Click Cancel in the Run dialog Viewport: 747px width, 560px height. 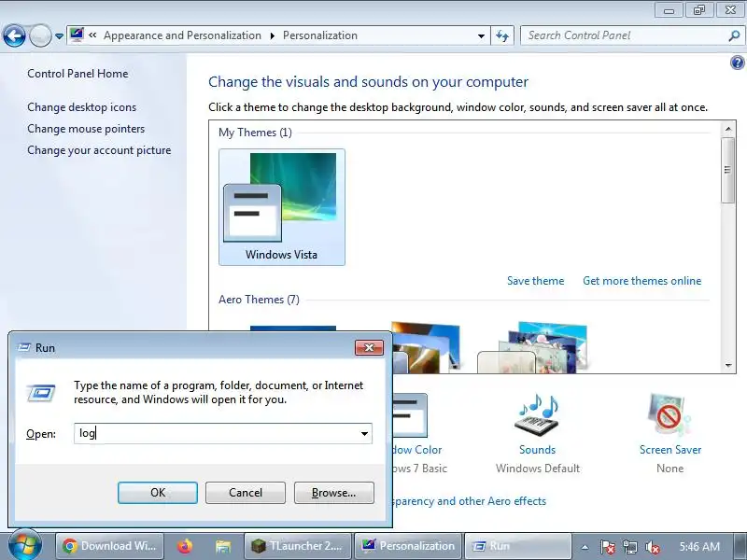[246, 493]
